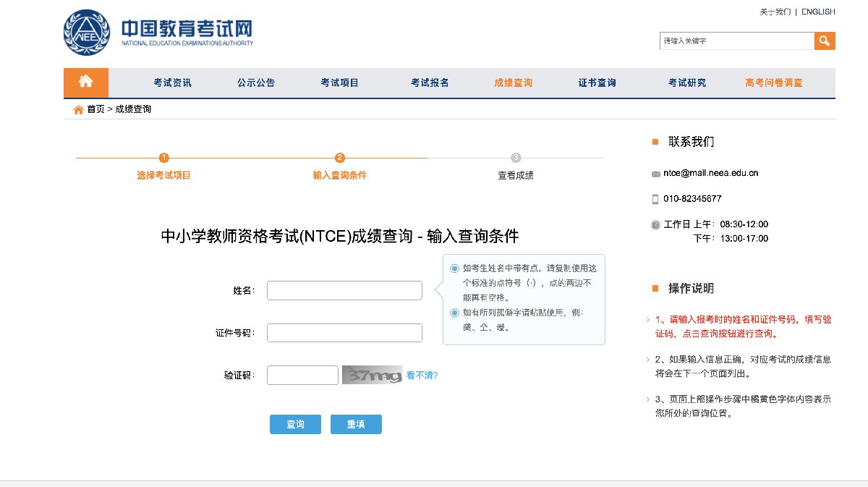Open the 考试资讯 menu item
868x487 pixels.
(172, 82)
